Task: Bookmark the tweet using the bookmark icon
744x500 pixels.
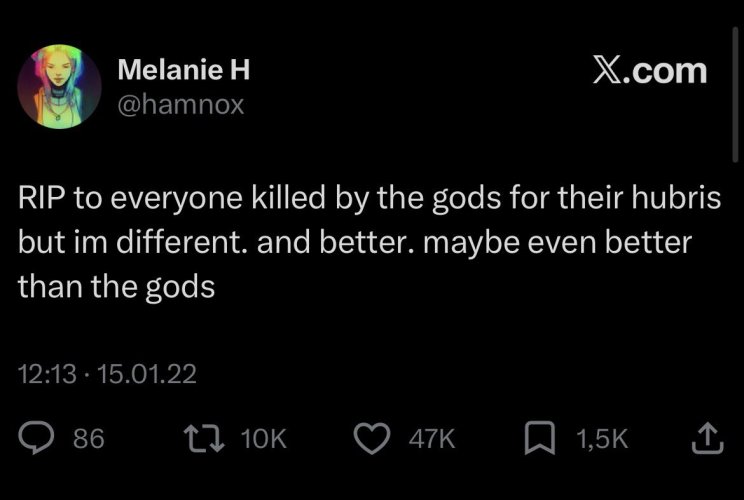Action: 539,438
